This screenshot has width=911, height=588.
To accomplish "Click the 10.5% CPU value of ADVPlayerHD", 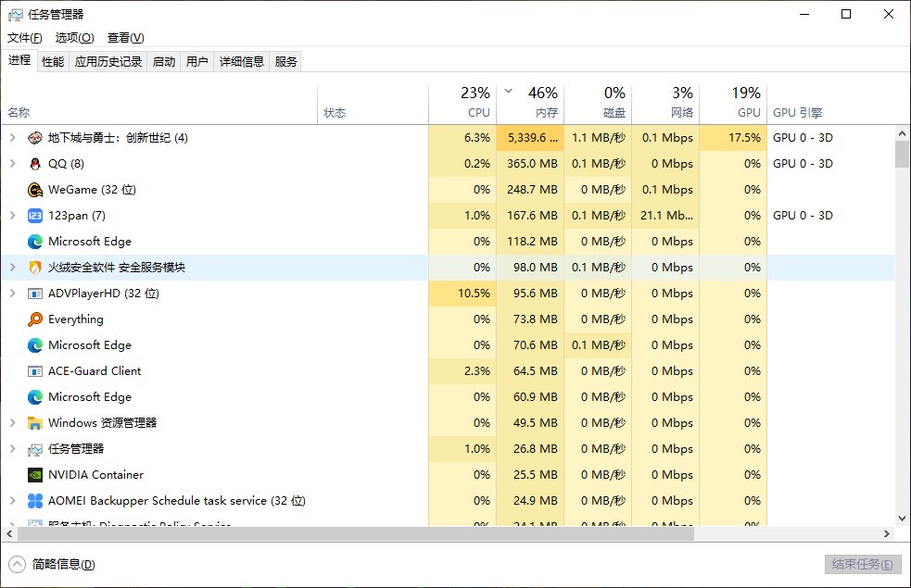I will 462,294.
